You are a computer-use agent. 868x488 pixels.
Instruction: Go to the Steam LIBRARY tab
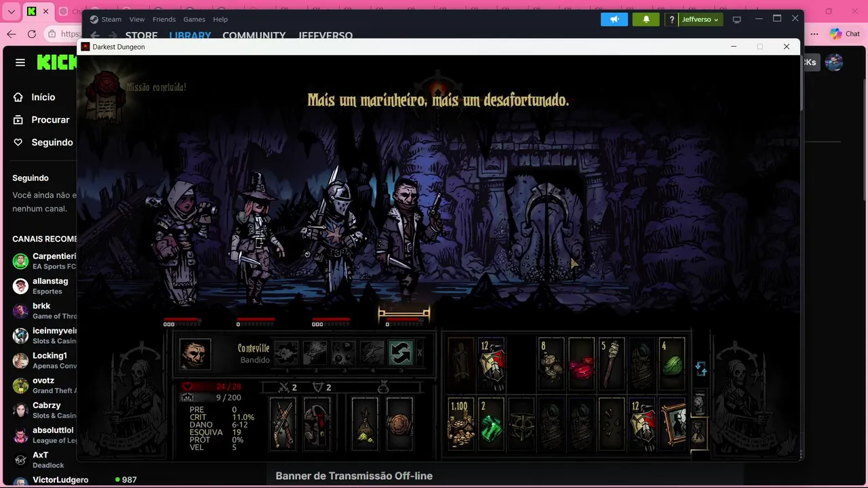click(x=190, y=35)
